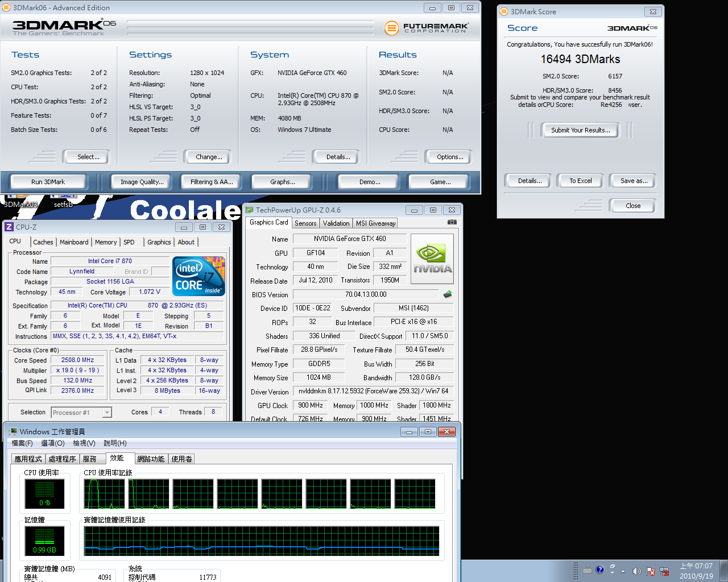Click the BIOS save chip icon
The image size is (728, 582).
[448, 294]
